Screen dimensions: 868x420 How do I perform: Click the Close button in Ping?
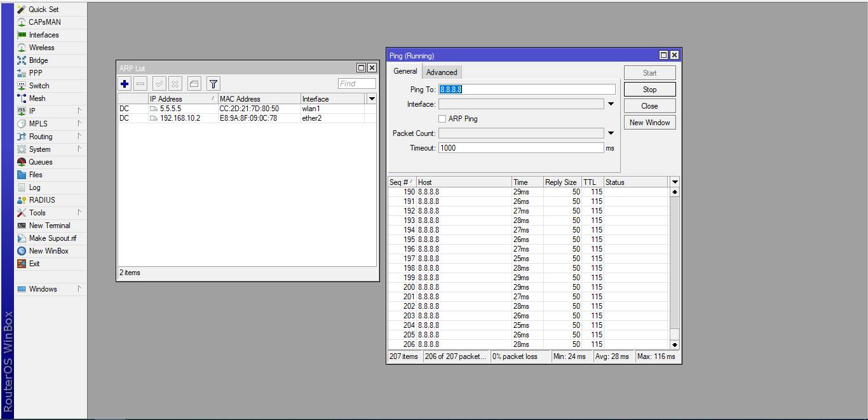[x=649, y=106]
